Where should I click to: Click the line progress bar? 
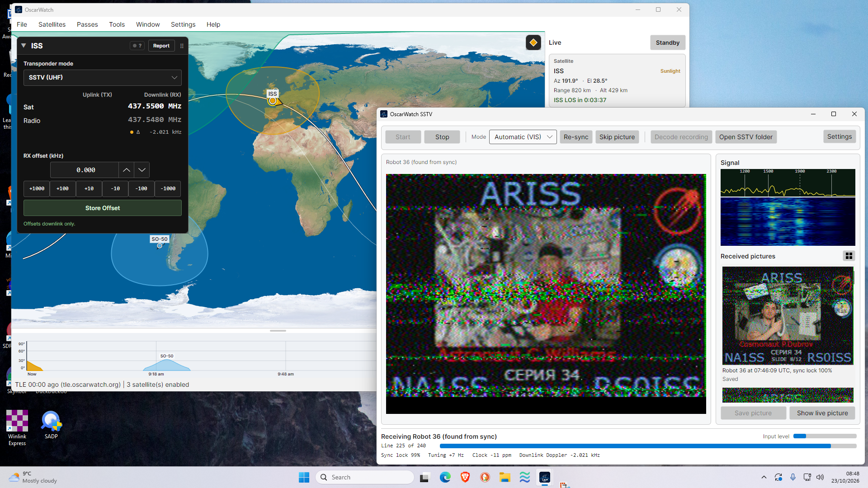point(648,446)
